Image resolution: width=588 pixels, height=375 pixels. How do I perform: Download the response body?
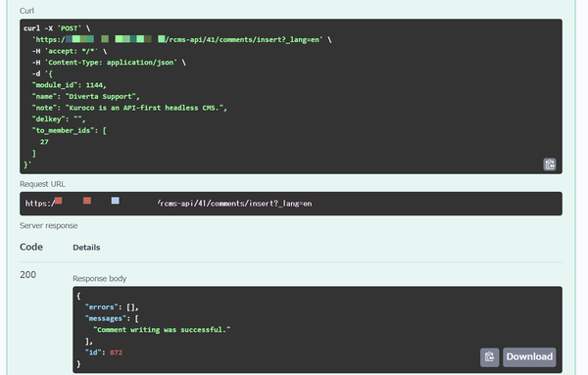[529, 357]
